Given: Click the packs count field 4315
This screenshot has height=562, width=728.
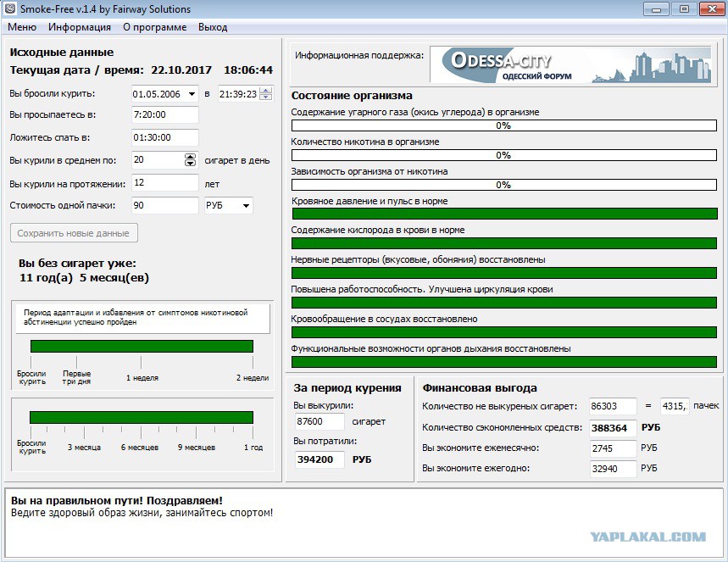Looking at the screenshot, I should 674,406.
